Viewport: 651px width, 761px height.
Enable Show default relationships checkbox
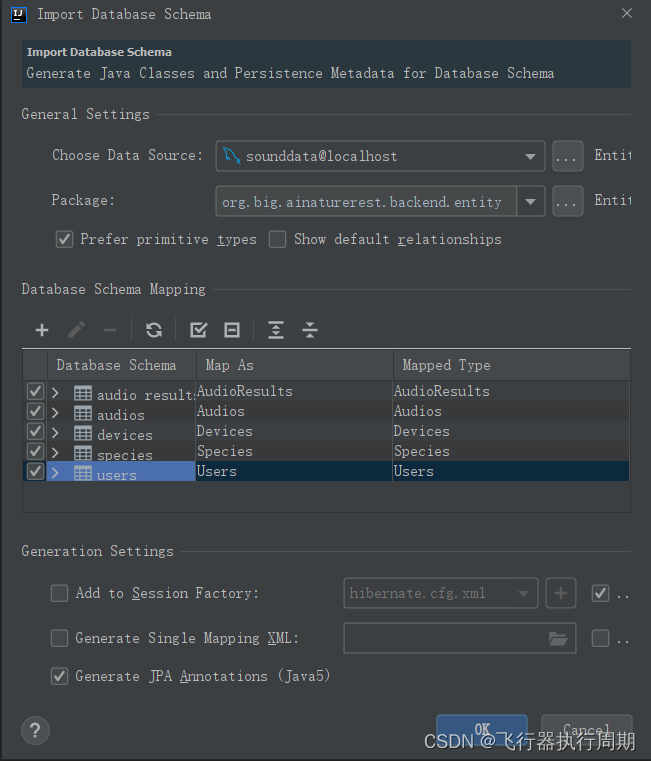[277, 239]
